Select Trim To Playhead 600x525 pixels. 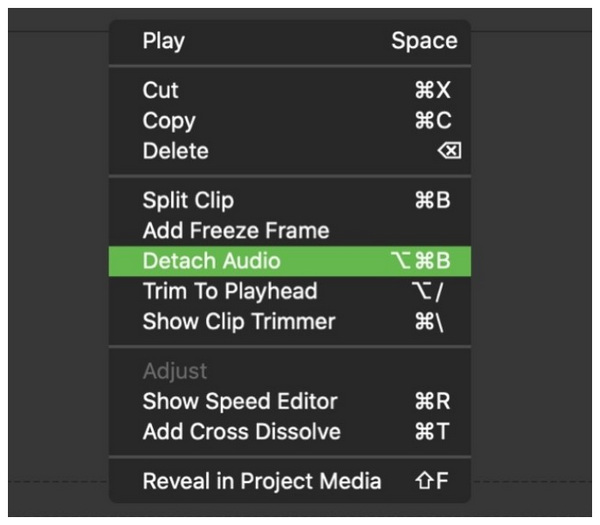point(229,291)
